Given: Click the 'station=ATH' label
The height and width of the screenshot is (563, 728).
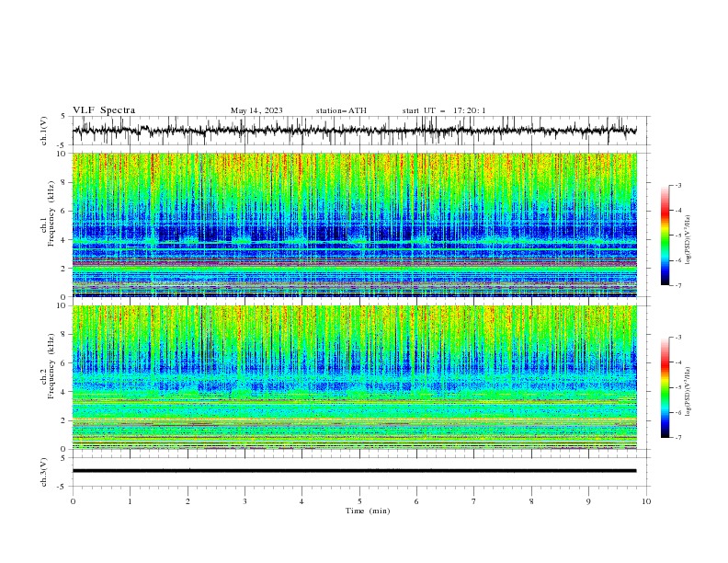Looking at the screenshot, I should [341, 110].
